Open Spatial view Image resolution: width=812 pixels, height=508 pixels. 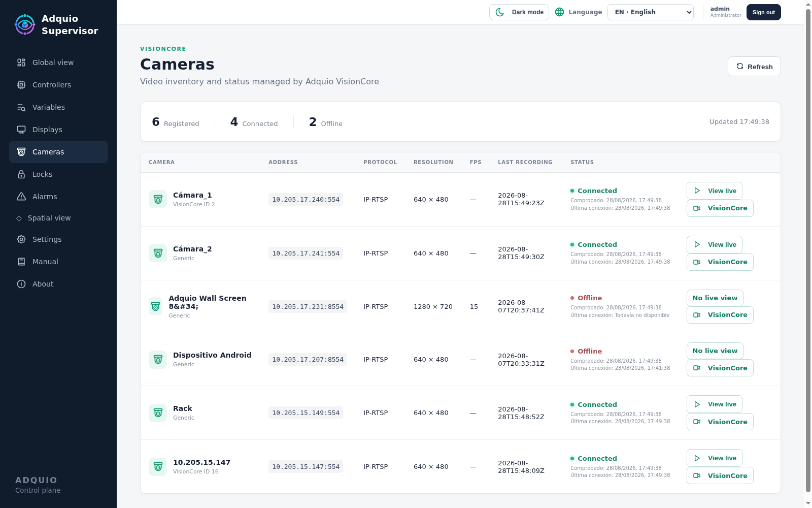click(58, 218)
